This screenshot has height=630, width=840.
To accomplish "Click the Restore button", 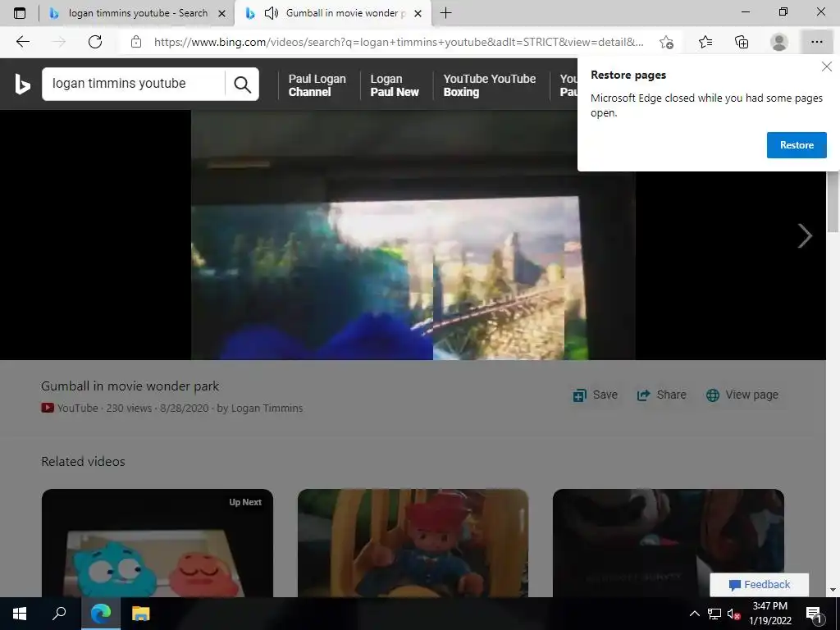I will click(x=797, y=145).
